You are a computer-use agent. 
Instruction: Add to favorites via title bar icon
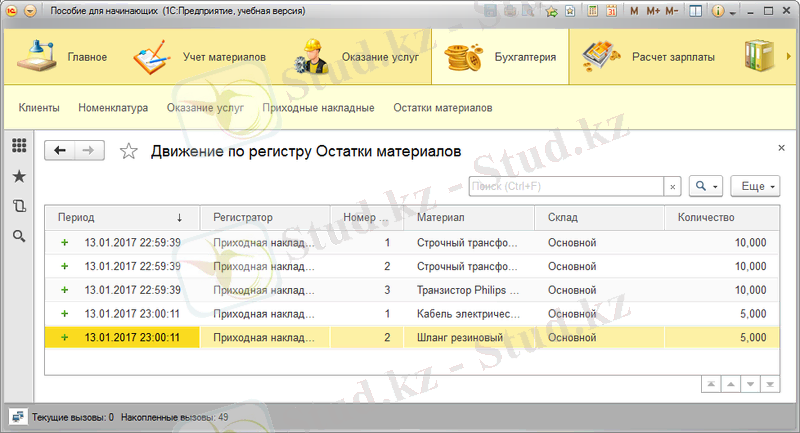570,11
